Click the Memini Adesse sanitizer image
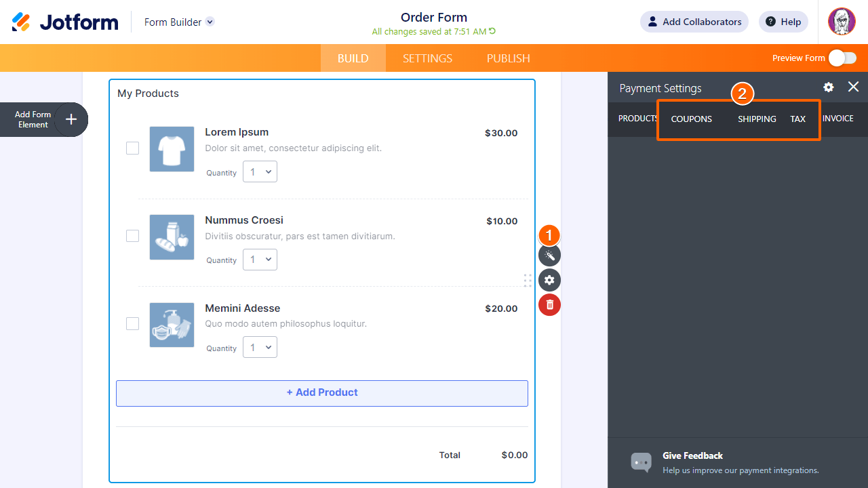This screenshot has height=488, width=868. pyautogui.click(x=172, y=325)
